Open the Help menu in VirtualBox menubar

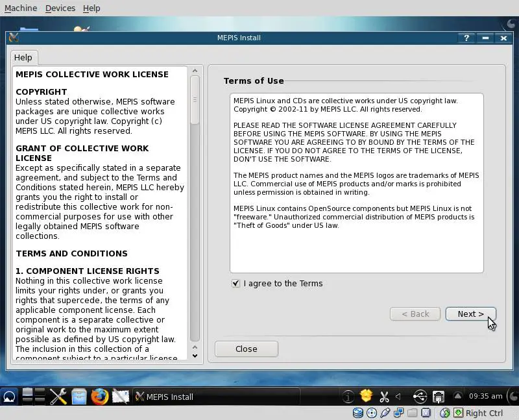click(x=91, y=8)
